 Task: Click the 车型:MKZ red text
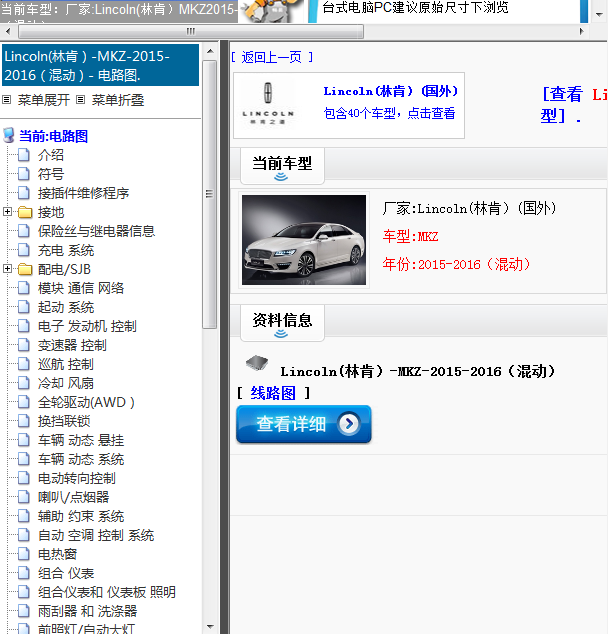(410, 236)
